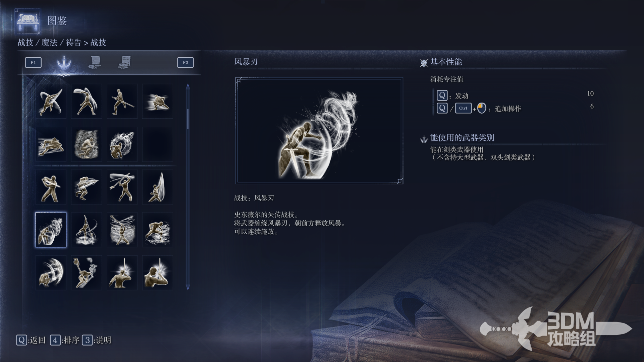Click the F2 next tab button

185,62
